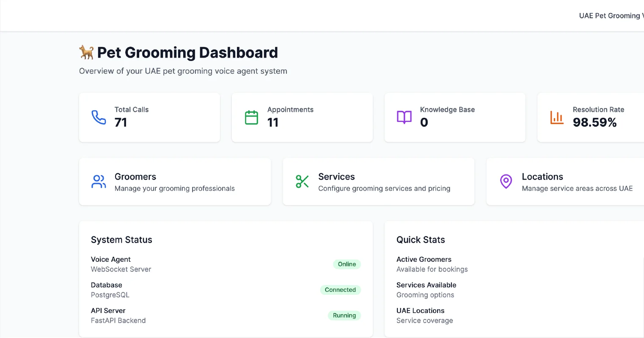Click the Total Calls value 71

point(121,122)
